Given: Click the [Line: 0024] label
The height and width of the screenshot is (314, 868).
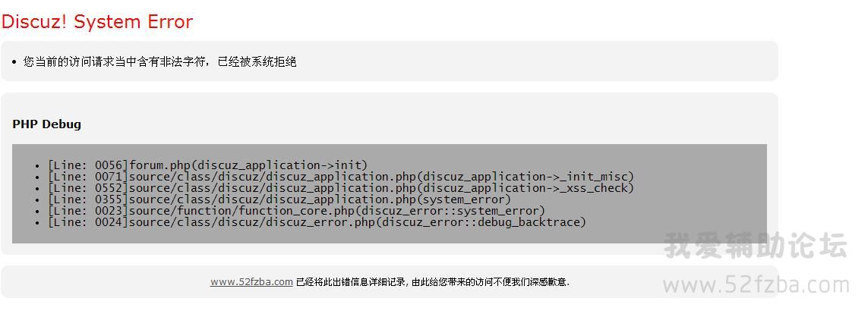Looking at the screenshot, I should tap(88, 222).
